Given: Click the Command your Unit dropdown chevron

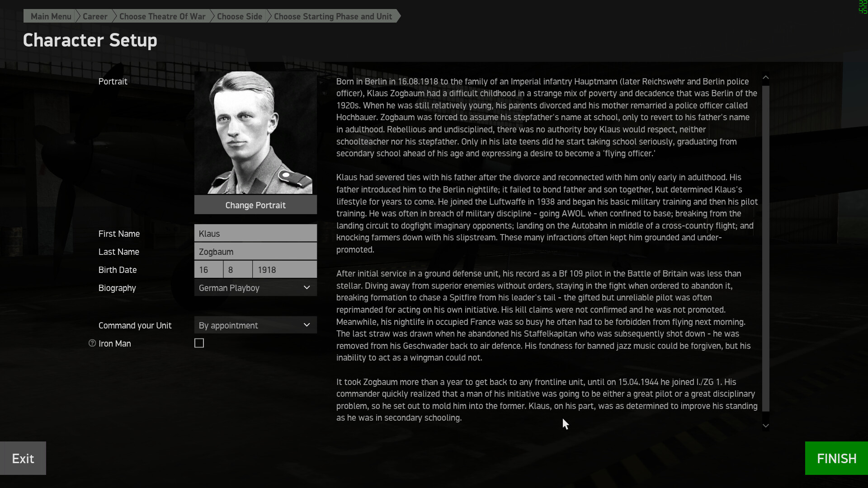Looking at the screenshot, I should 307,325.
